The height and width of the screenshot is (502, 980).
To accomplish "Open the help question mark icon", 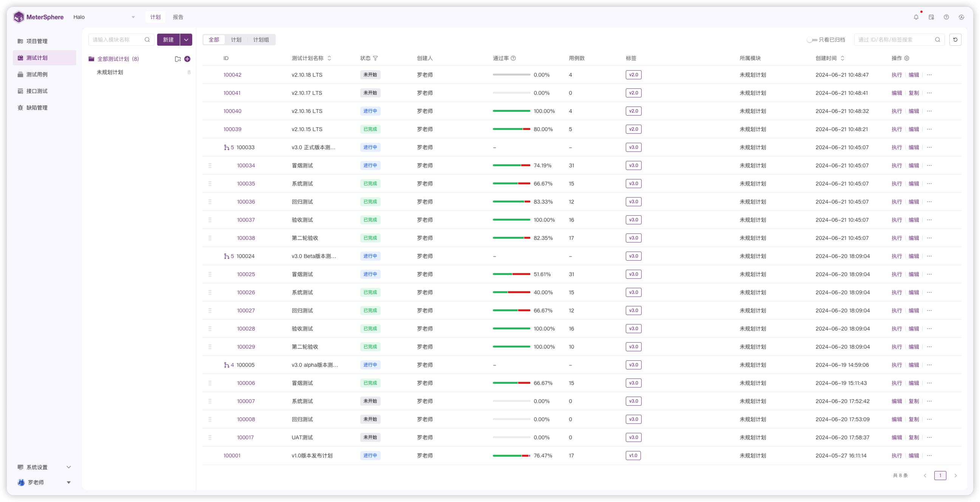I will [x=946, y=17].
